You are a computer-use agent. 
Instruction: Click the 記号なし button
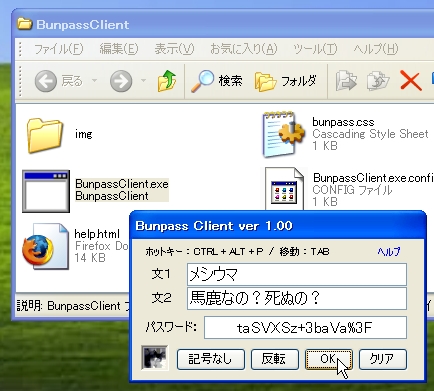[x=211, y=359]
